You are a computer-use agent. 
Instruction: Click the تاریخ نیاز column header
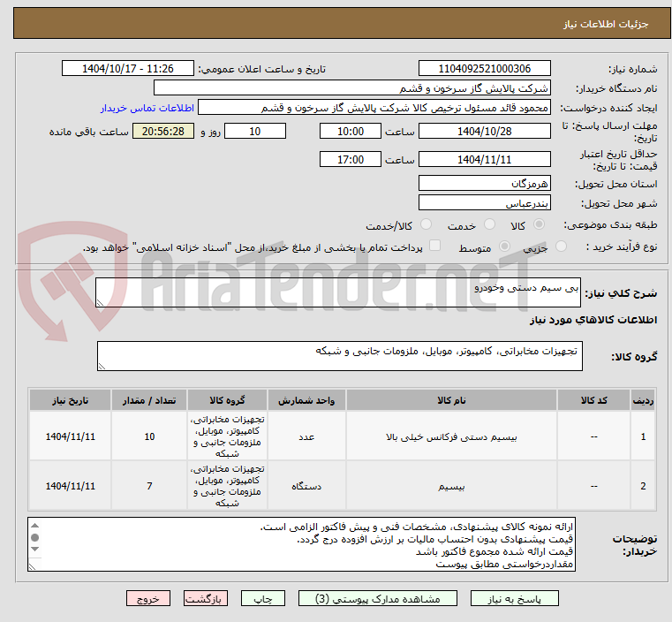(71, 400)
